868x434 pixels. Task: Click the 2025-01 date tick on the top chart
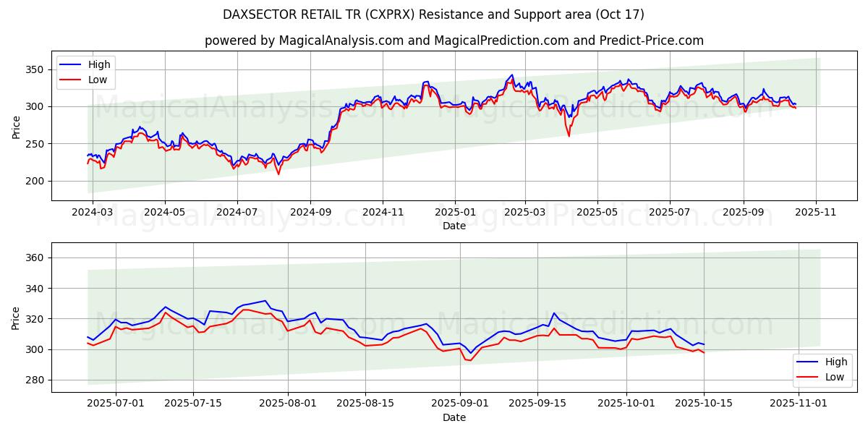[x=454, y=213]
